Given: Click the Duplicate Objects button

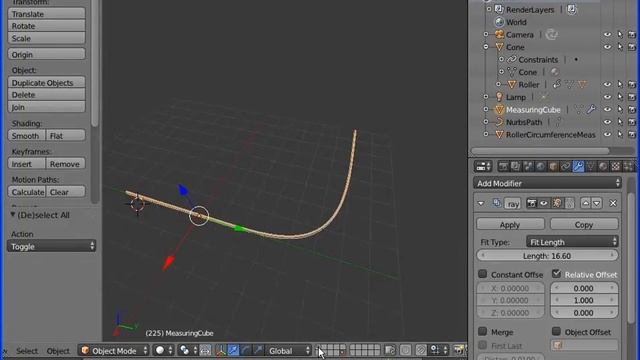Looking at the screenshot, I should tap(46, 82).
